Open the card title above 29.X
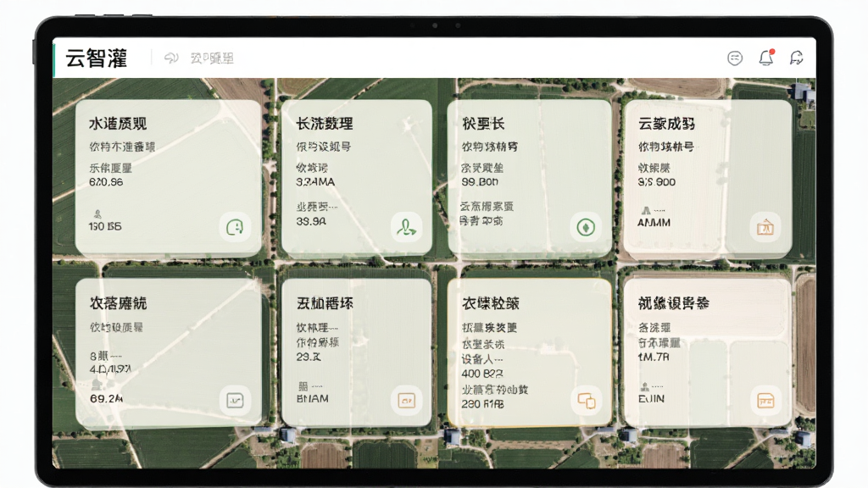This screenshot has height=488, width=868. point(325,303)
